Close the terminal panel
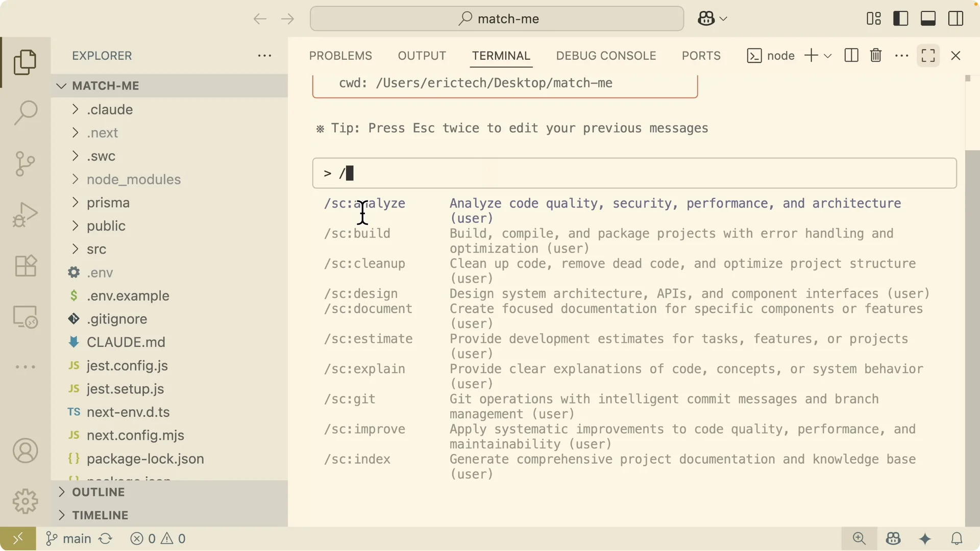 click(x=956, y=56)
